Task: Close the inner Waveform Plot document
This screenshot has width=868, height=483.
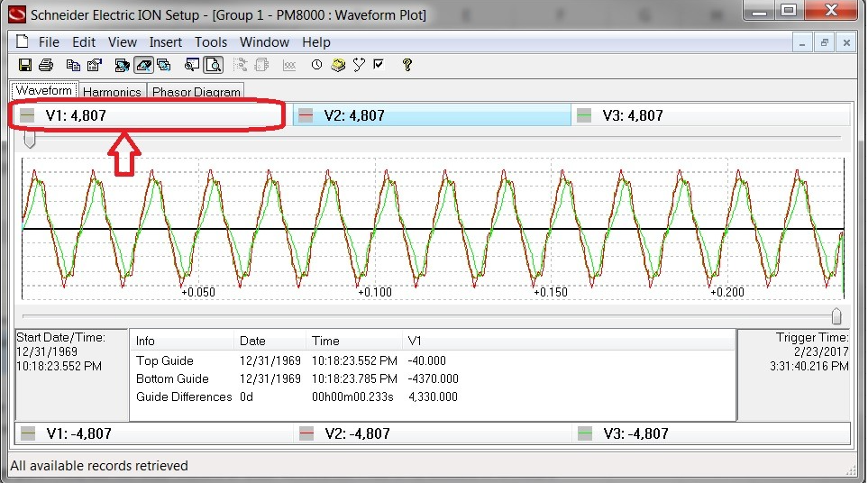Action: [x=846, y=42]
